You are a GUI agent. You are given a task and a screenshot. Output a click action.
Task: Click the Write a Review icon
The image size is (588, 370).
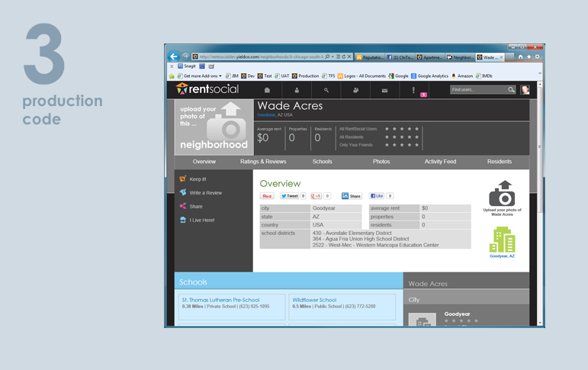tap(183, 192)
